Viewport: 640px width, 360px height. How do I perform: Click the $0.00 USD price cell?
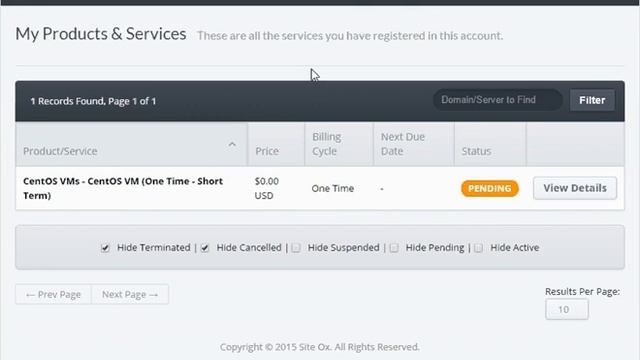tap(267, 188)
